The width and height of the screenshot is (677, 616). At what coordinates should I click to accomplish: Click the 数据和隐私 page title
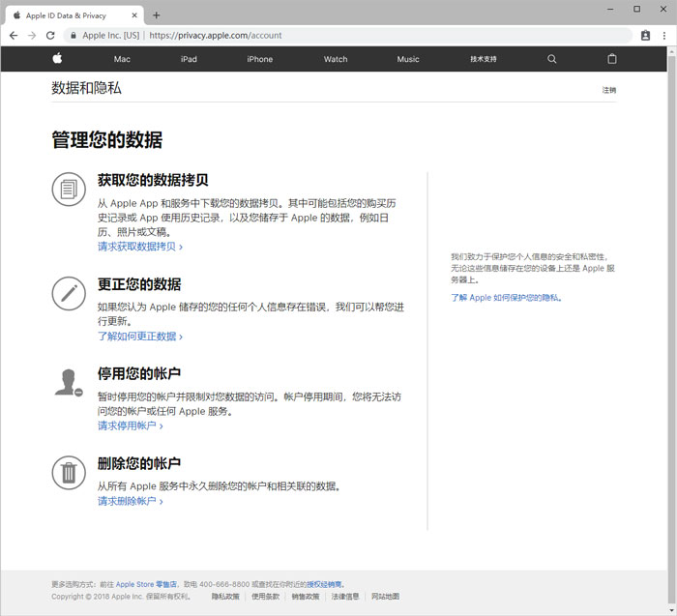(x=86, y=88)
